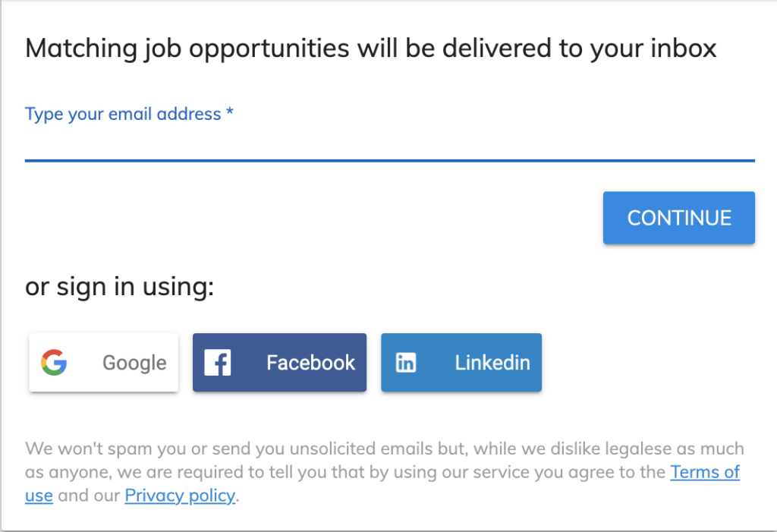Select the Linkedin text on sign-in button

pos(492,363)
